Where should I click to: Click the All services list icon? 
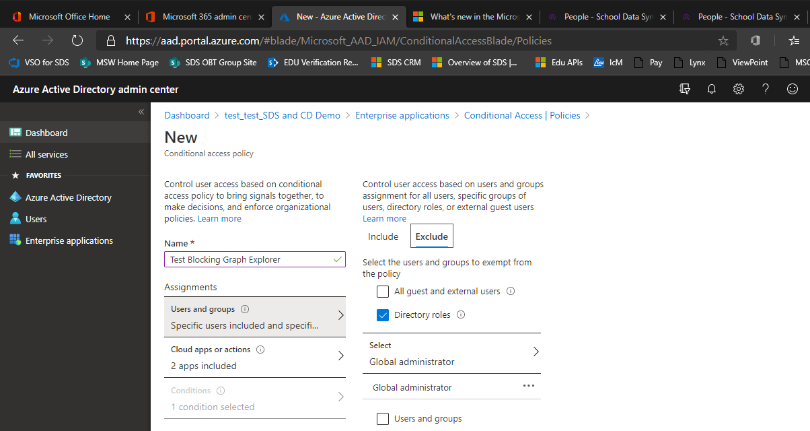(x=15, y=154)
